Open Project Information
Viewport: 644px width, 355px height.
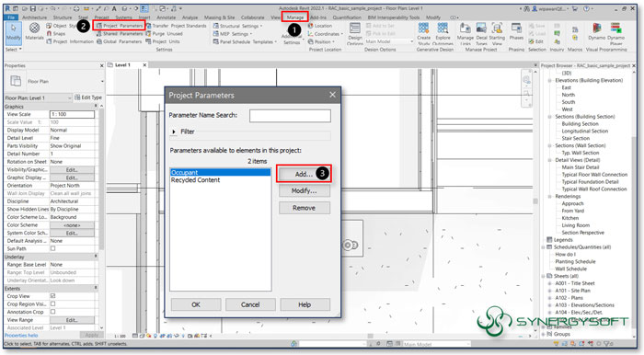pyautogui.click(x=70, y=41)
